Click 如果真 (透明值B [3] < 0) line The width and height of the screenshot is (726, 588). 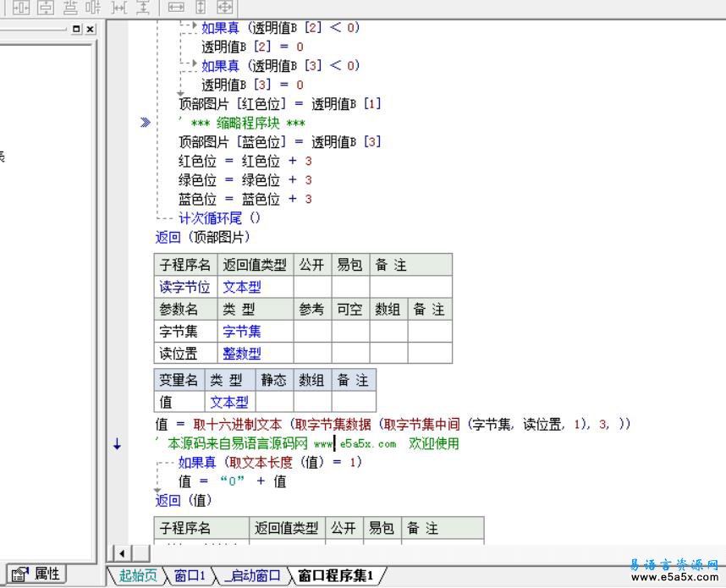281,66
